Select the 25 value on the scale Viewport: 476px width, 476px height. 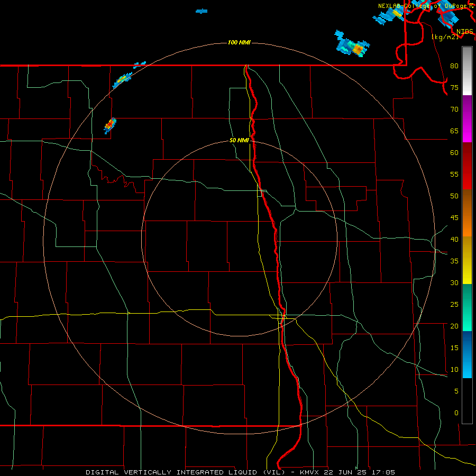(454, 305)
